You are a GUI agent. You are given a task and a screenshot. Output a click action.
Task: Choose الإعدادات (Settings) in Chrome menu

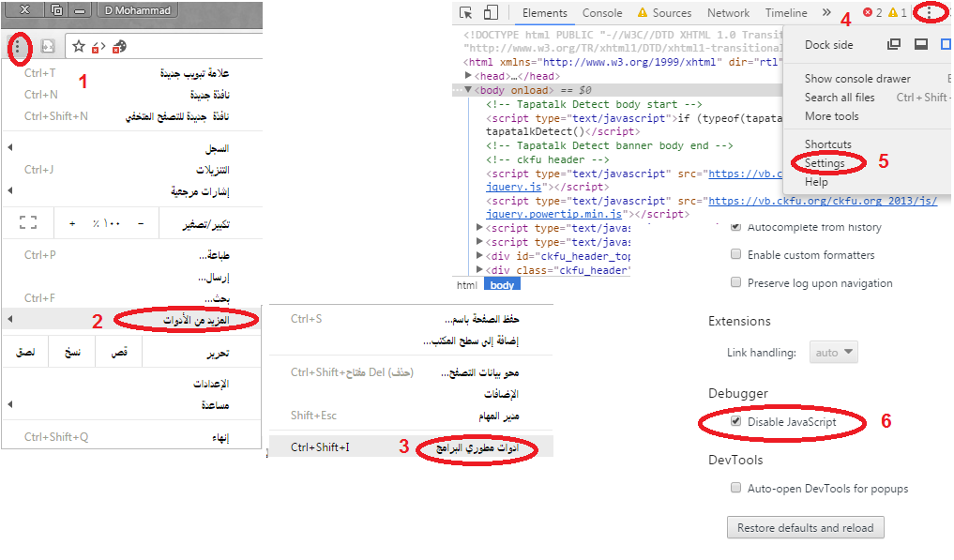[132, 384]
